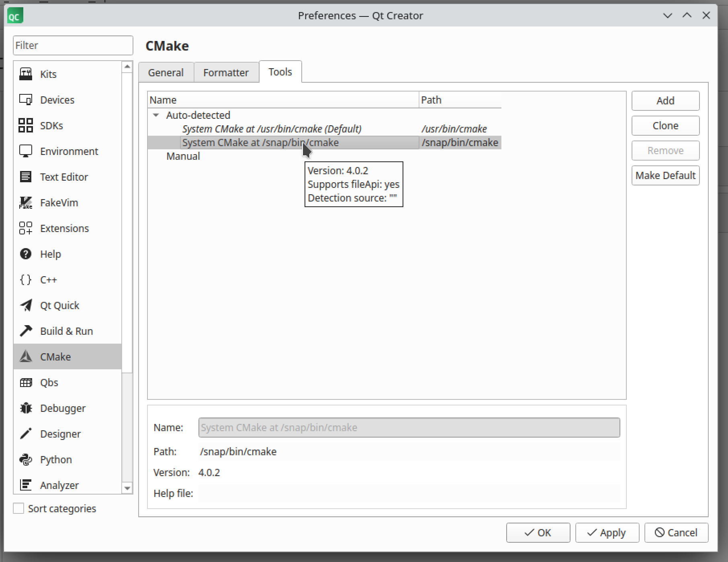Open Environment monitor icon
728x562 pixels.
point(26,151)
